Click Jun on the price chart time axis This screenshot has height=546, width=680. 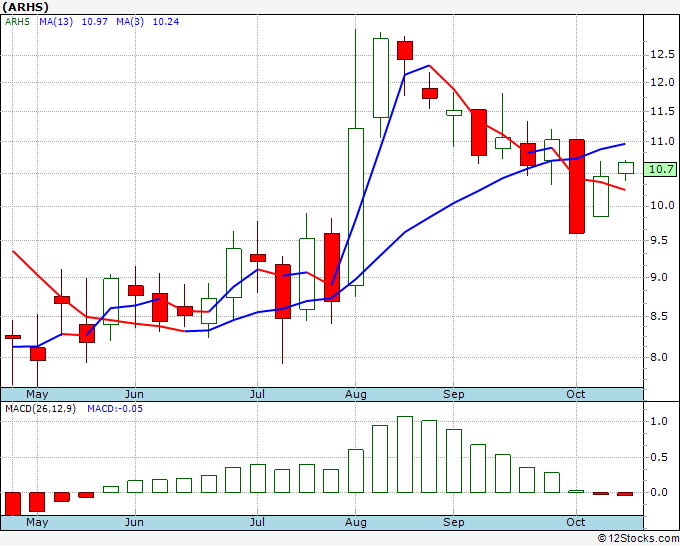click(x=134, y=394)
